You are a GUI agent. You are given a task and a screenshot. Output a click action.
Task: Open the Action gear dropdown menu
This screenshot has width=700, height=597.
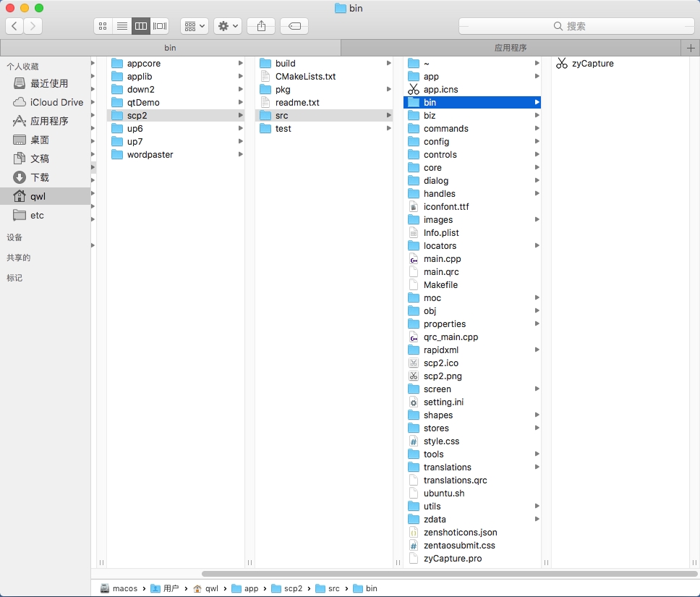[x=227, y=26]
